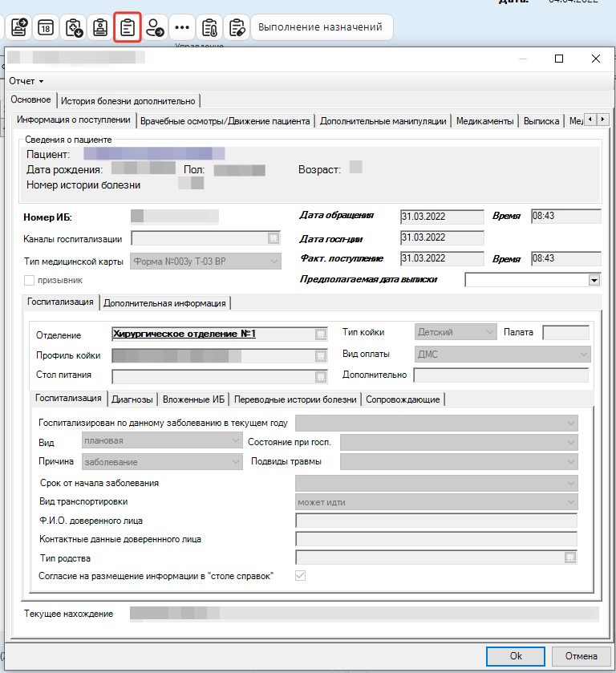Expand Состояние при госп. dropdown

click(x=459, y=443)
